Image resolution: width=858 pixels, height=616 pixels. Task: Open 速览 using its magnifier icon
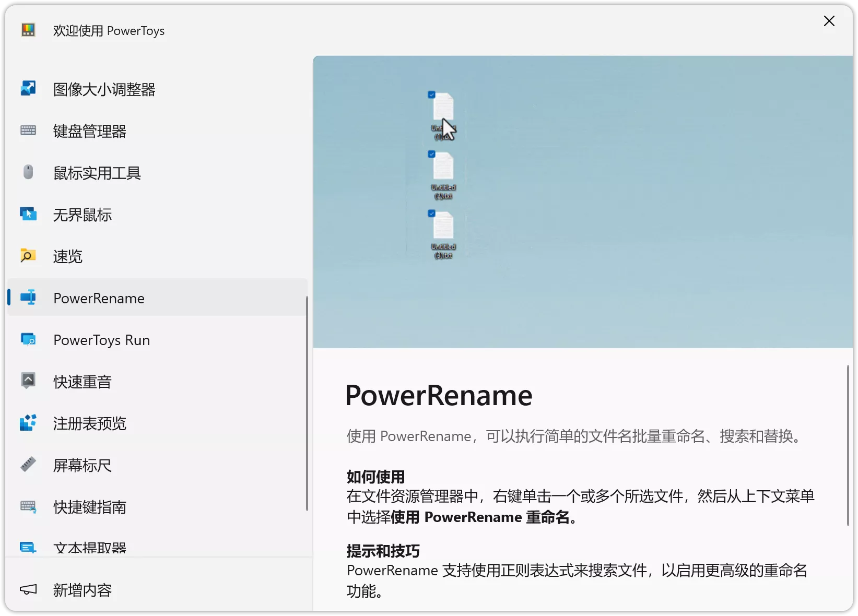coord(28,256)
